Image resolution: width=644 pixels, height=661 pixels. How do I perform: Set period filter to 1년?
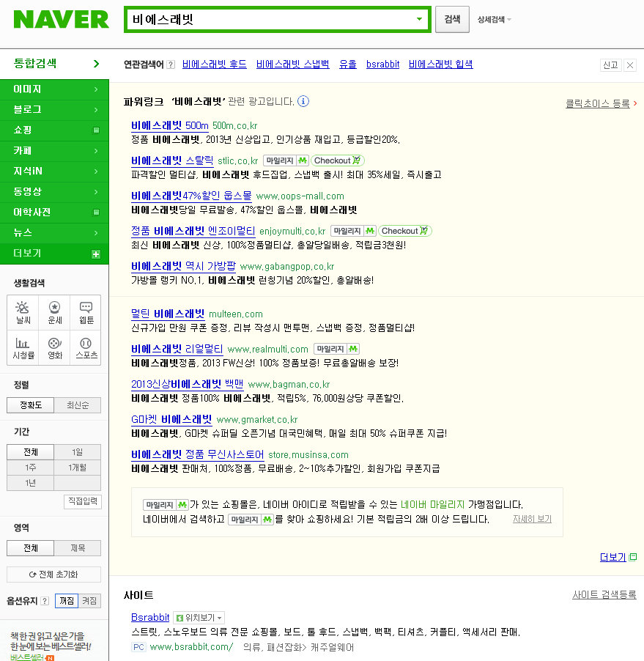[x=30, y=483]
